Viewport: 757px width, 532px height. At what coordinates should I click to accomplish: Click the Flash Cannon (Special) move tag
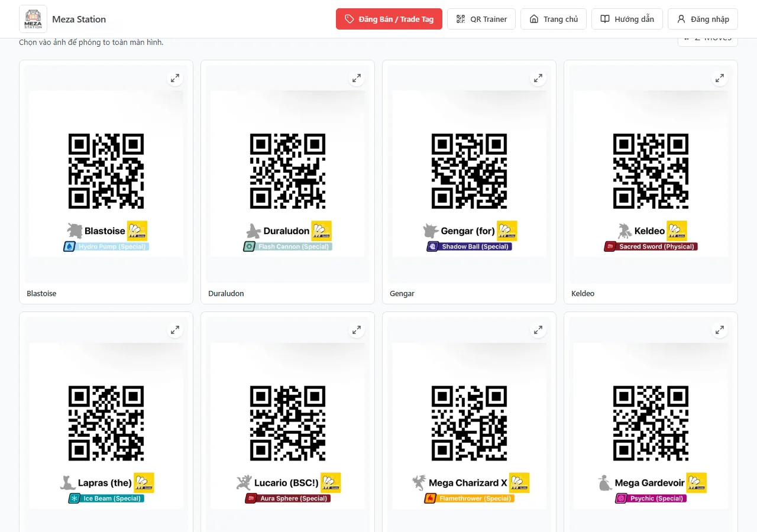pyautogui.click(x=288, y=246)
